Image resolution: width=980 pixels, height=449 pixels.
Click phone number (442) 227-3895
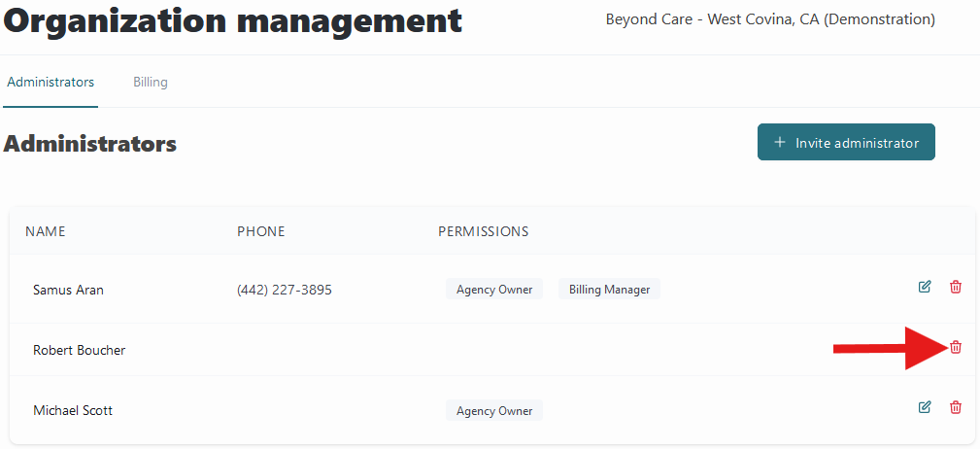pyautogui.click(x=285, y=290)
